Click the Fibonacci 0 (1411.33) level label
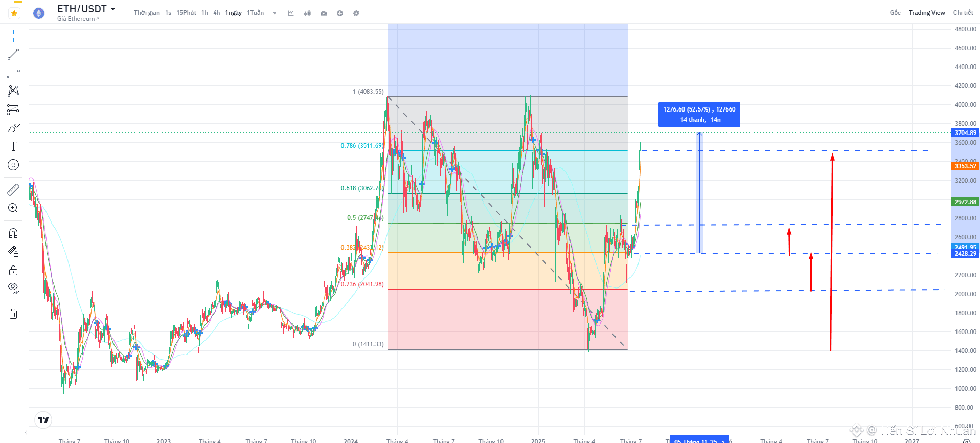Viewport: 980px width, 443px height. click(x=368, y=344)
